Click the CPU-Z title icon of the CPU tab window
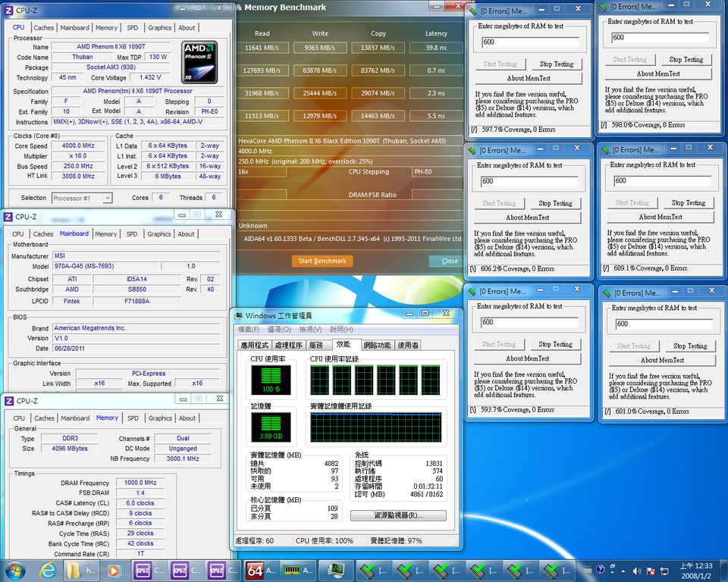 tap(9, 10)
